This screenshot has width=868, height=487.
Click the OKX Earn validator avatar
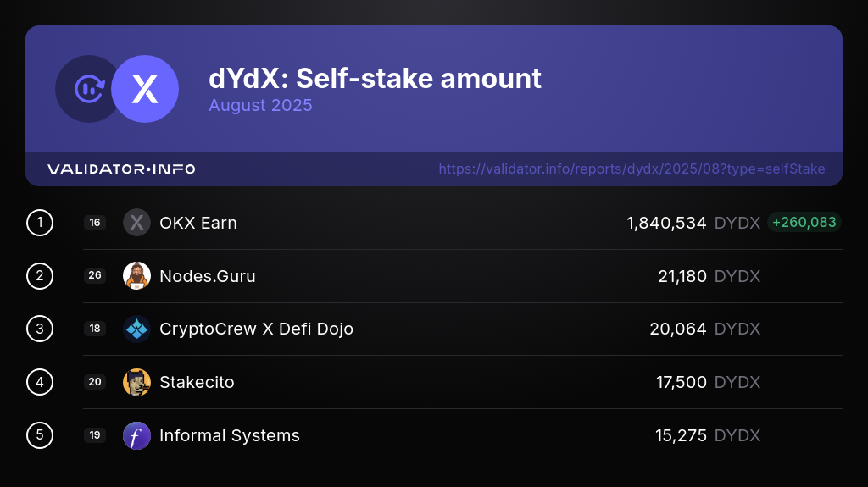click(x=136, y=223)
